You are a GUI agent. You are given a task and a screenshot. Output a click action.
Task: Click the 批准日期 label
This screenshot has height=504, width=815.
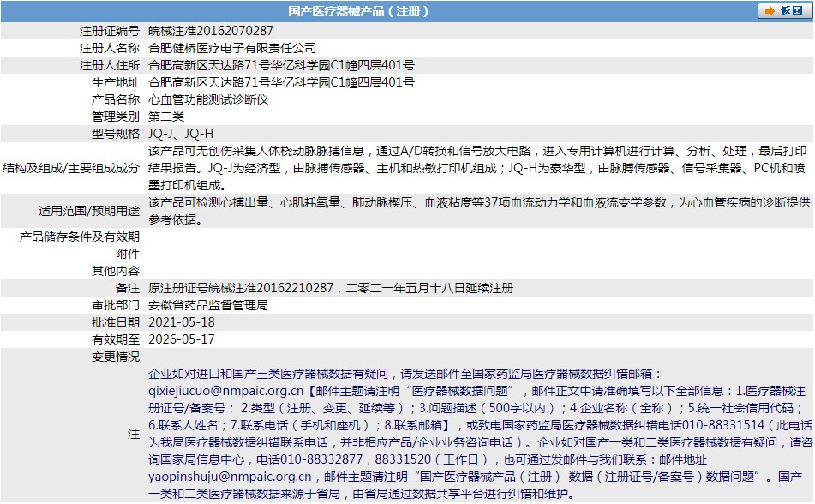[116, 322]
